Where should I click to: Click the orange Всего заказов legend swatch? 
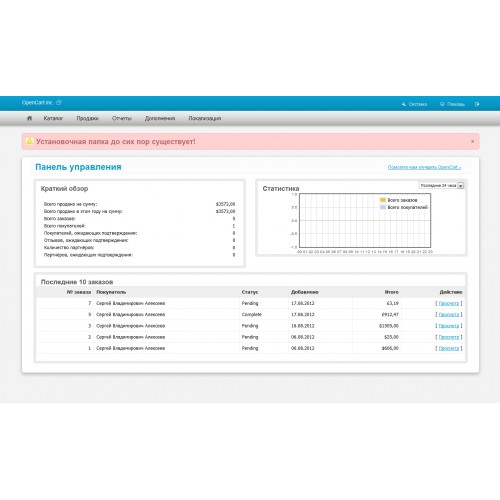tap(383, 200)
